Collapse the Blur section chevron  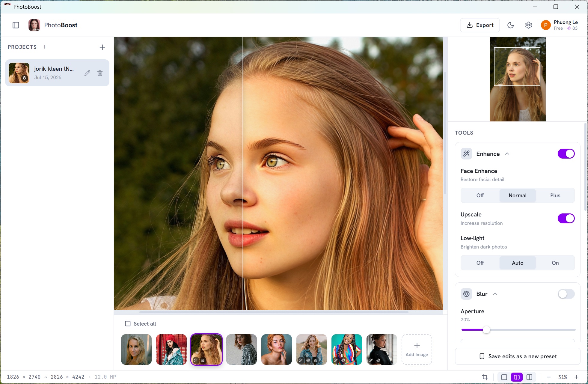[495, 294]
